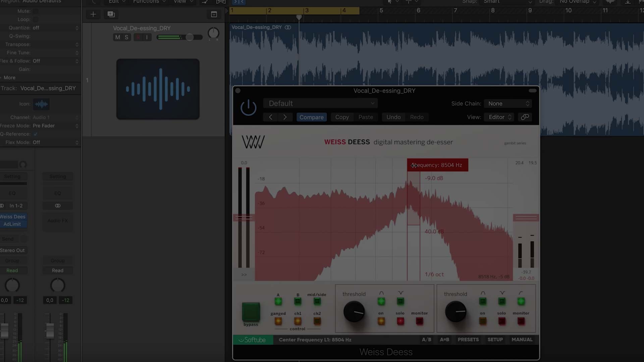This screenshot has width=644, height=362.
Task: Click next preset right arrow
Action: (x=285, y=117)
